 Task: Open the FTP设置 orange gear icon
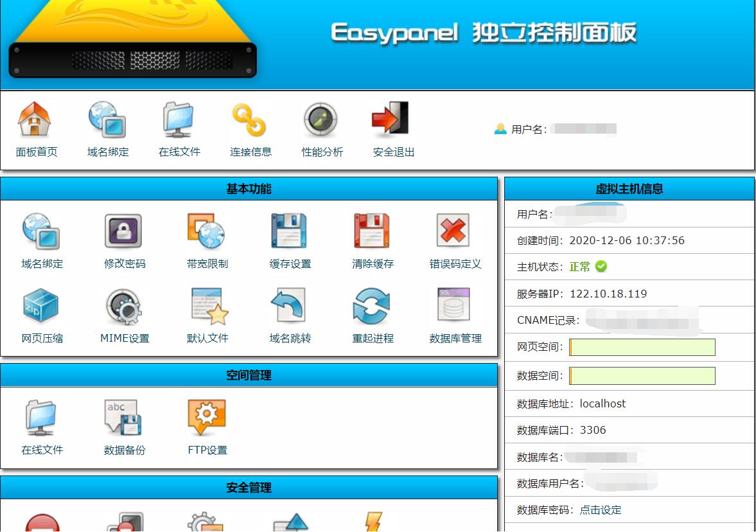pos(206,418)
